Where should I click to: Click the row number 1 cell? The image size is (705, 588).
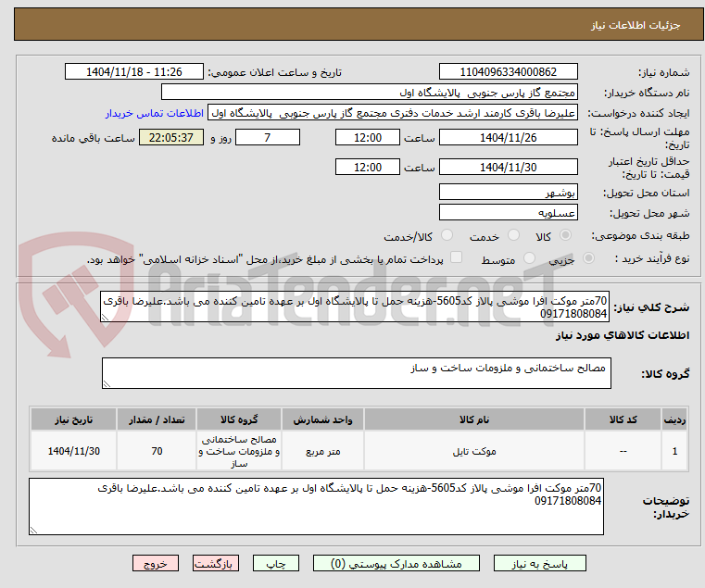(674, 451)
